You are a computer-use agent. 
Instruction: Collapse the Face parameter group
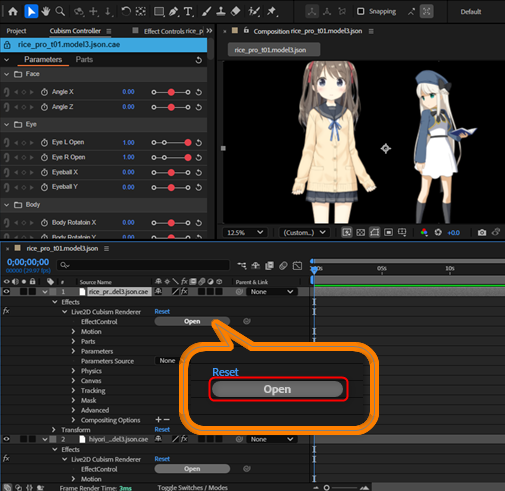pyautogui.click(x=6, y=74)
